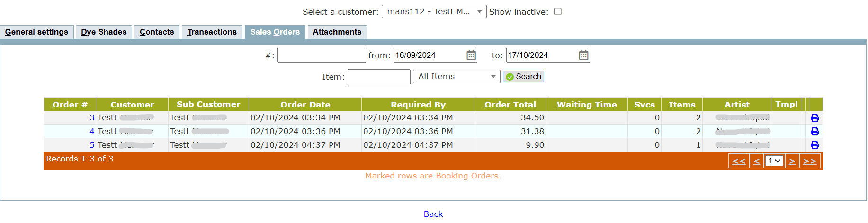Go to the last page of records
Viewport: 868px width, 223px height.
pos(810,161)
